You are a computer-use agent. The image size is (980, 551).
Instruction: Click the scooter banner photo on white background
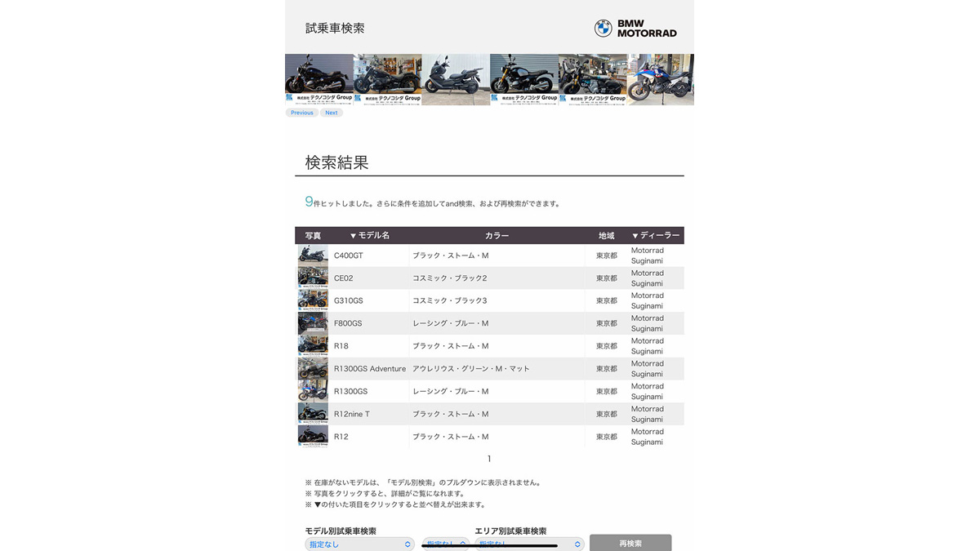point(456,80)
